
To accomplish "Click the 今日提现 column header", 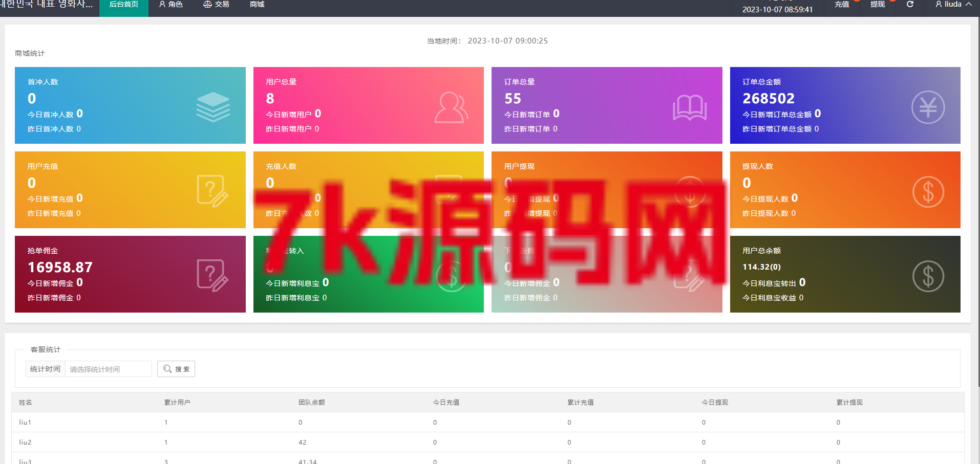I will (715, 403).
